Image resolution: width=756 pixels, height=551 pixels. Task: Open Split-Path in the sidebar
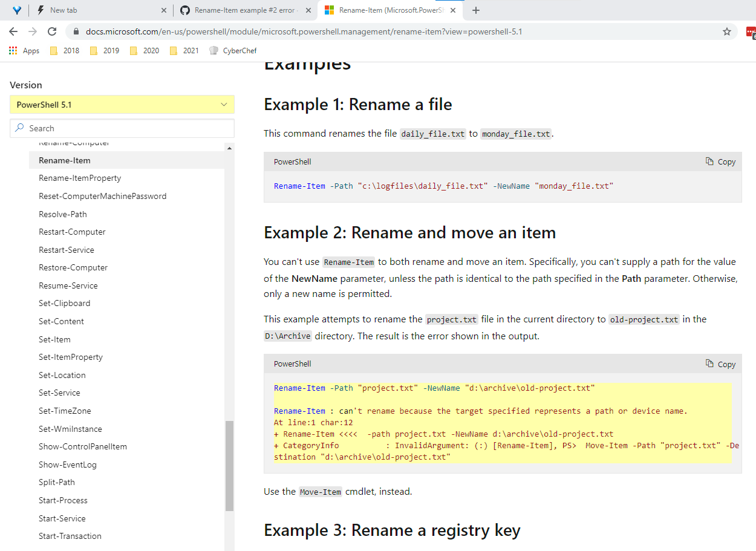[x=57, y=482]
